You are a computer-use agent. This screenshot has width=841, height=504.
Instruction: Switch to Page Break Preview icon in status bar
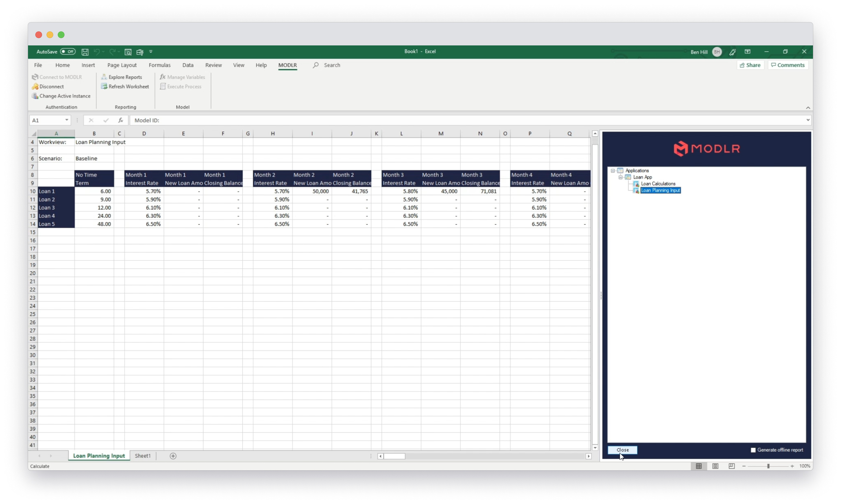pos(731,466)
